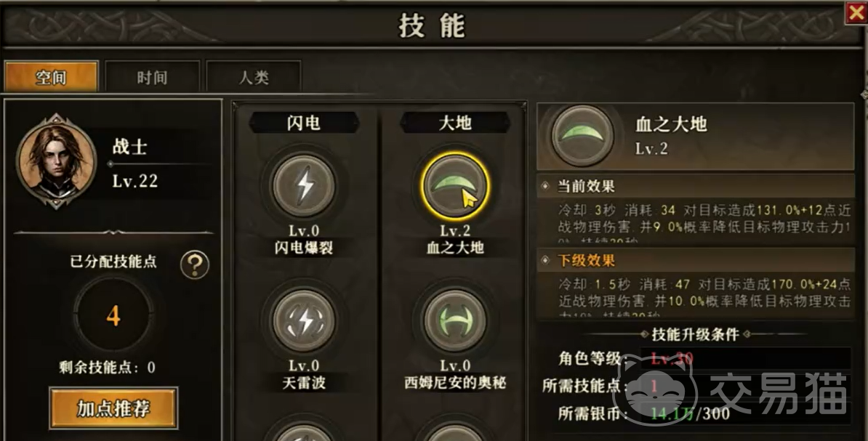Click the partially visible skill icon below 西姆尼安的奥秘
868x441 pixels.
coord(455,433)
